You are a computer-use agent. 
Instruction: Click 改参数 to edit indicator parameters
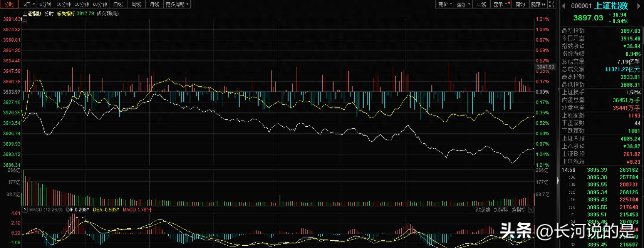483,210
